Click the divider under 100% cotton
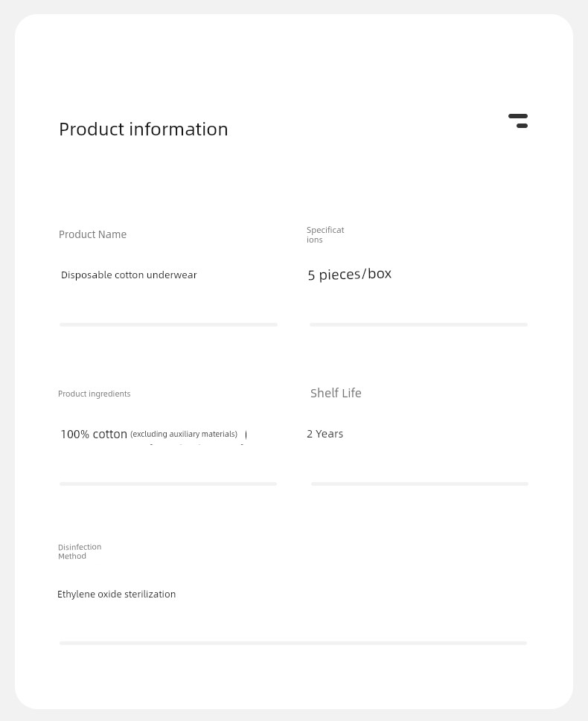The image size is (588, 721). pyautogui.click(x=168, y=484)
